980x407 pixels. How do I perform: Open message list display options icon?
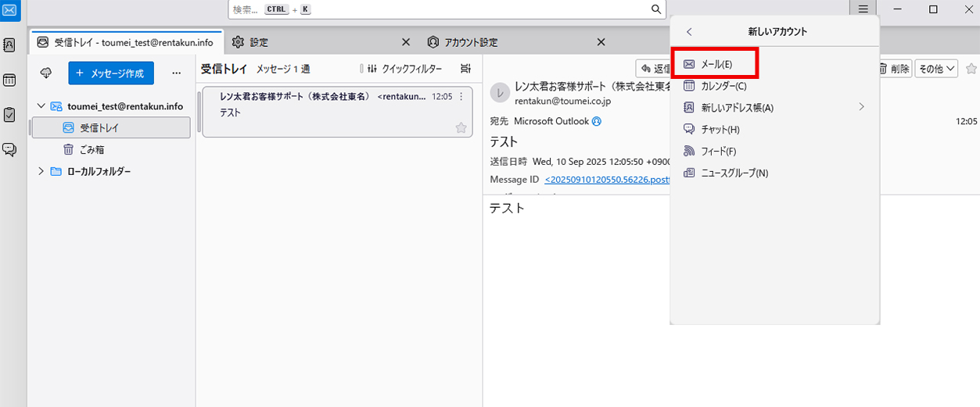coord(466,69)
